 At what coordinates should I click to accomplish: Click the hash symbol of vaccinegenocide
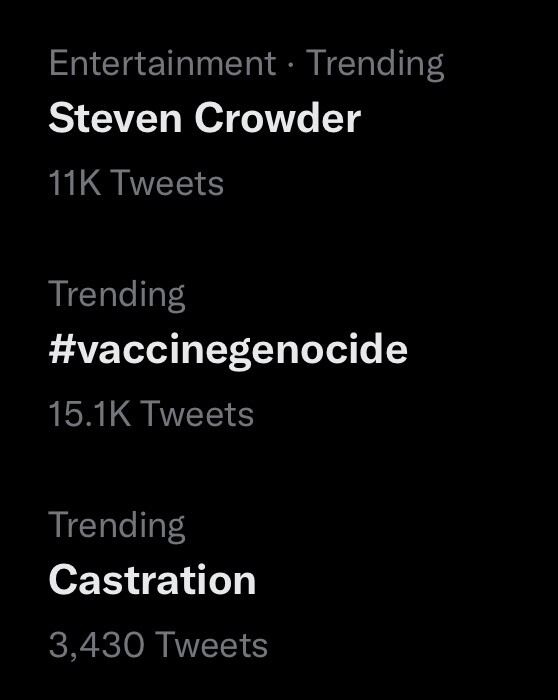62,348
